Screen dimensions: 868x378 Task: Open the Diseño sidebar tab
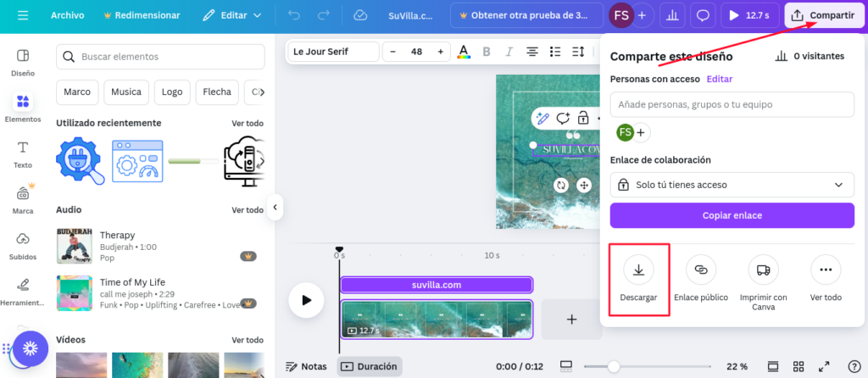23,63
